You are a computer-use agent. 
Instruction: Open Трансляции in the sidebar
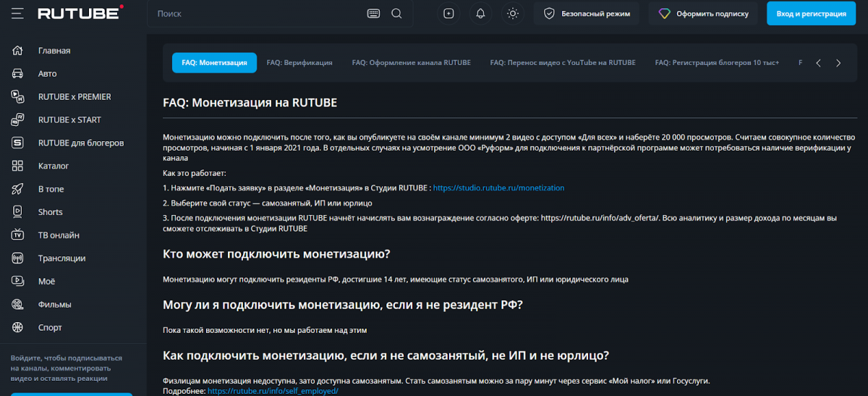click(x=61, y=258)
